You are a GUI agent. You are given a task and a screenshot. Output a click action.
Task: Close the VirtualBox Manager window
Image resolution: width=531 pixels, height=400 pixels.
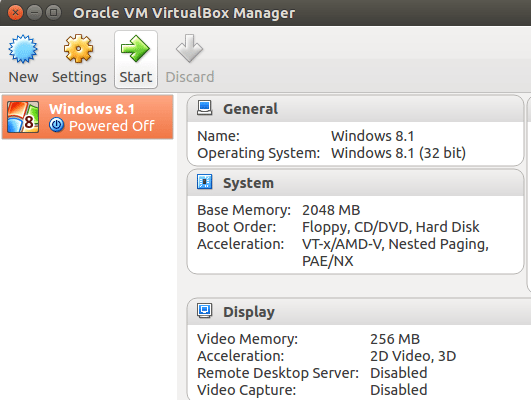click(15, 13)
